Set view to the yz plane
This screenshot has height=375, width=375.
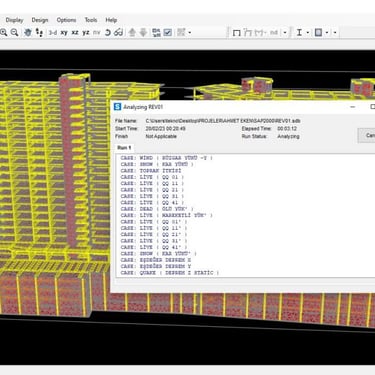tap(86, 32)
